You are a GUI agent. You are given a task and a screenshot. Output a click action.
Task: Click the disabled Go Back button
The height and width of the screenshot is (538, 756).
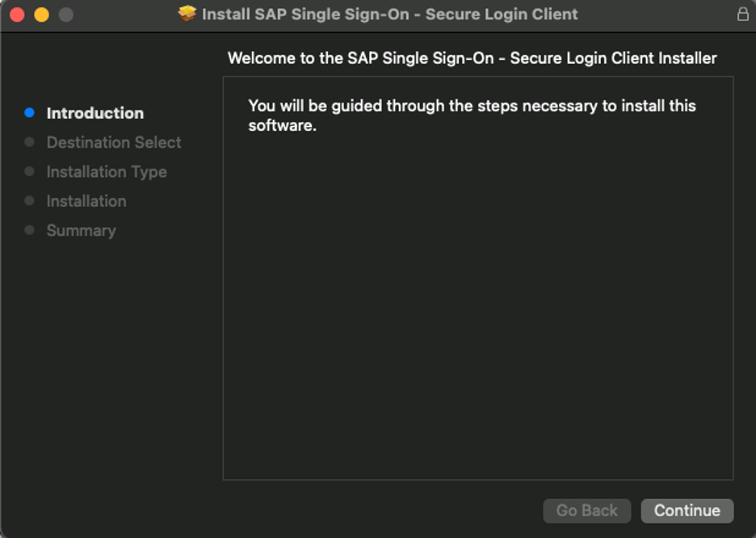pos(586,511)
